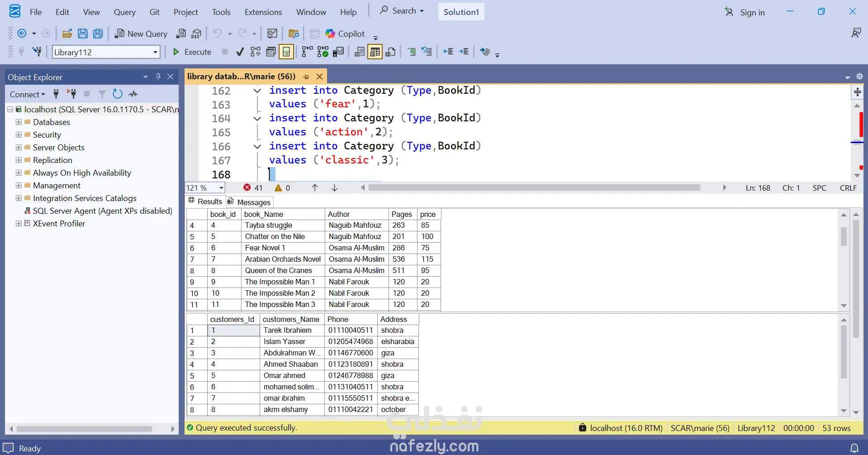Click the Parse query checkmark icon

coord(240,52)
